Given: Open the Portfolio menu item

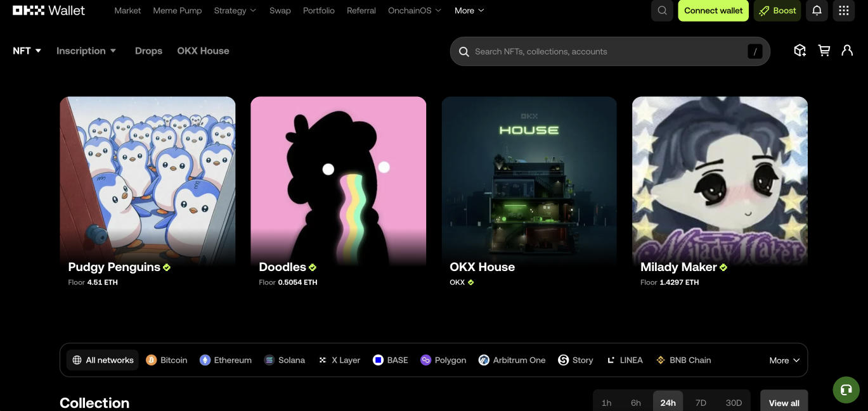Looking at the screenshot, I should [x=319, y=11].
